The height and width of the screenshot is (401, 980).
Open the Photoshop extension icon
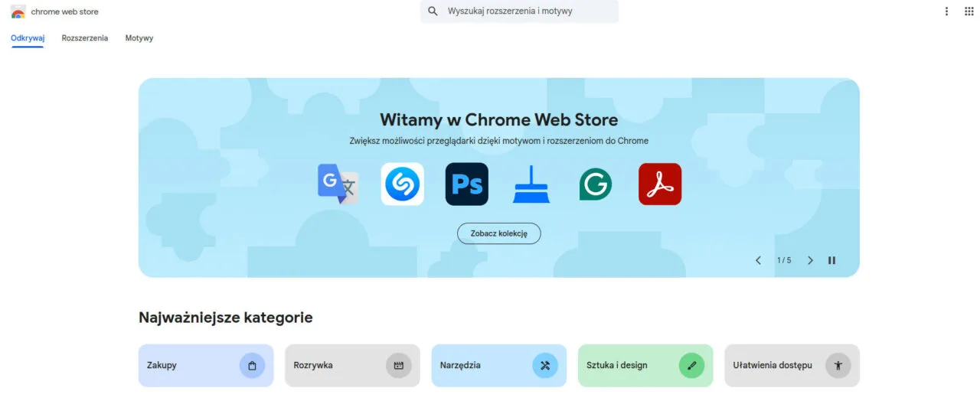pyautogui.click(x=467, y=184)
